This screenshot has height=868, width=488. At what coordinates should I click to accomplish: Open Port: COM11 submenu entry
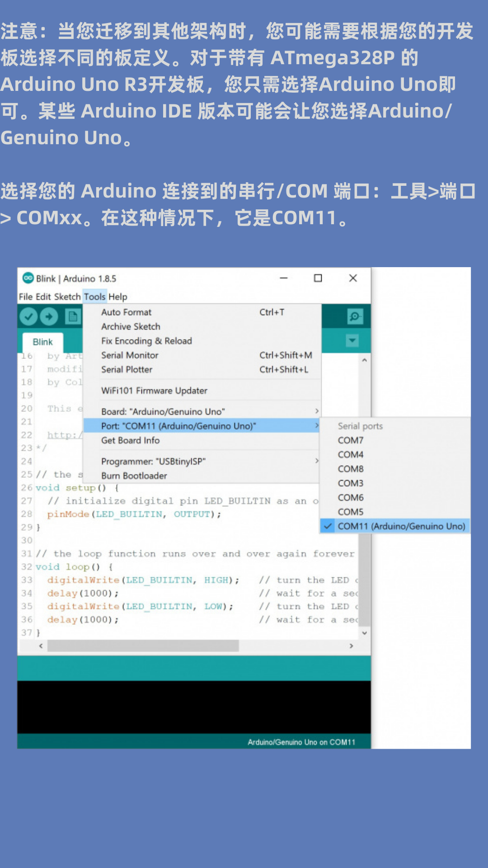pos(202,426)
